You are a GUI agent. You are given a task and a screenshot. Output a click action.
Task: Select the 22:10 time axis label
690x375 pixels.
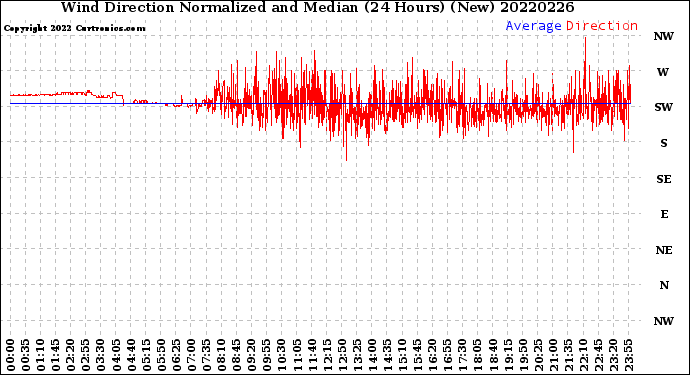583,355
